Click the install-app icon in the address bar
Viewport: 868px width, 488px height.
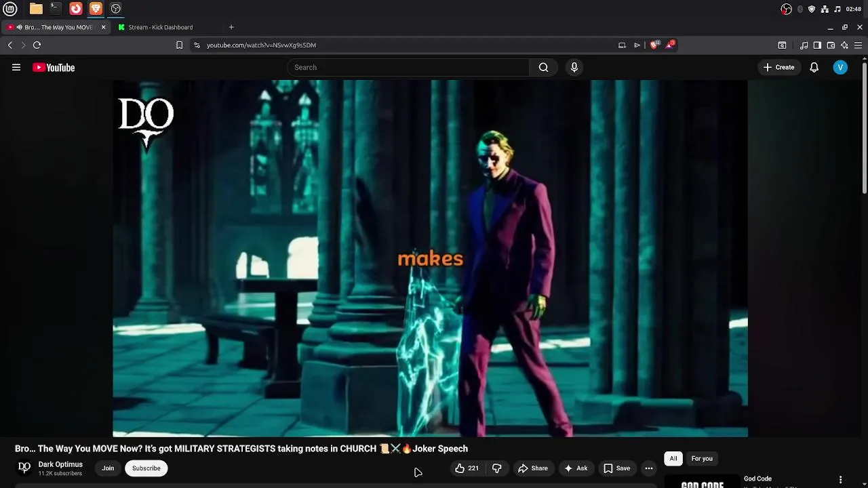[622, 45]
